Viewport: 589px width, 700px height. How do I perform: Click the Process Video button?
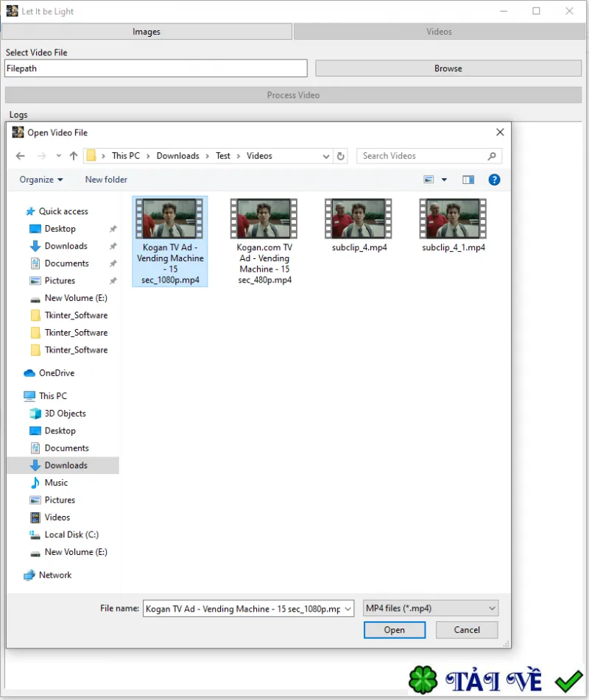pyautogui.click(x=293, y=95)
